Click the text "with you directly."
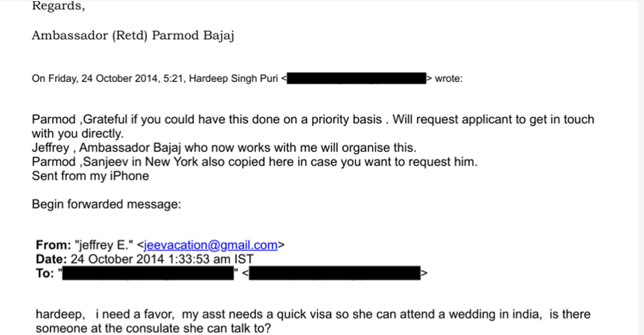 click(78, 133)
